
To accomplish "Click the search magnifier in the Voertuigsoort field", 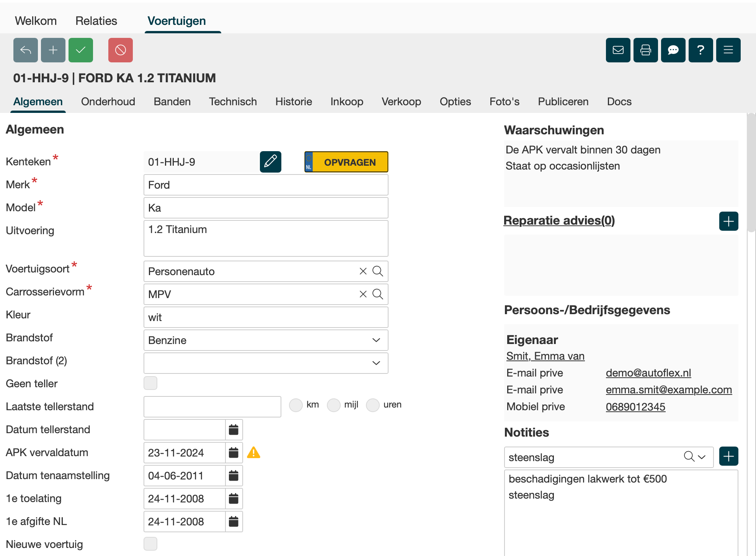I will (377, 271).
